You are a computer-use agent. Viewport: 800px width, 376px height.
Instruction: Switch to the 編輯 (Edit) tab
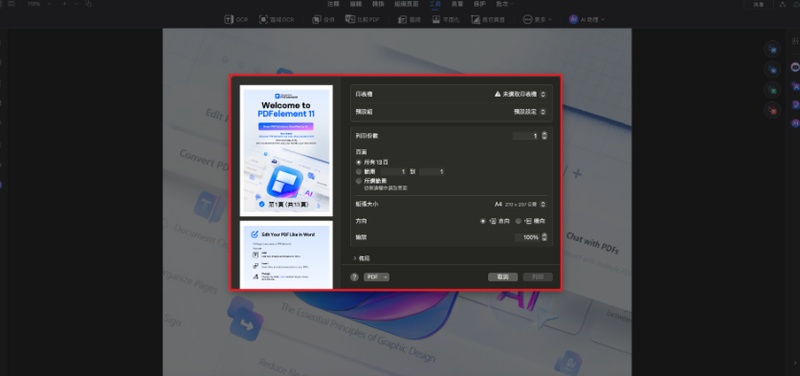click(356, 4)
